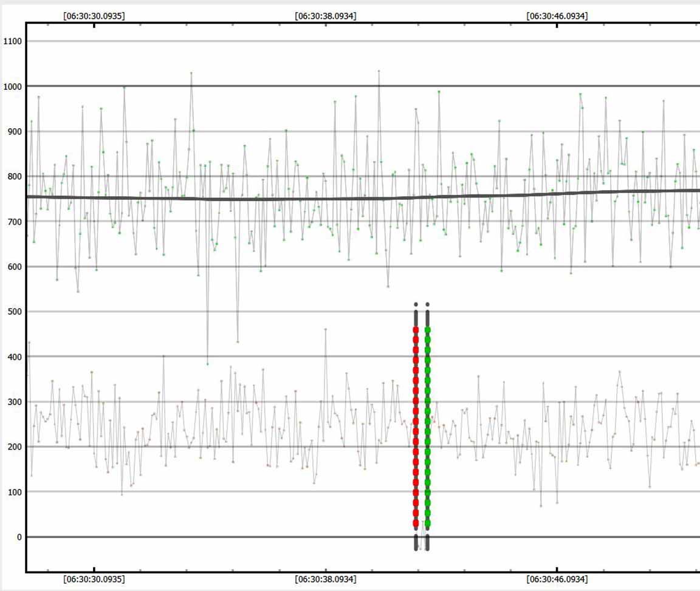This screenshot has width=700, height=591.
Task: Click the 400 y-axis label
Action: click(x=15, y=357)
